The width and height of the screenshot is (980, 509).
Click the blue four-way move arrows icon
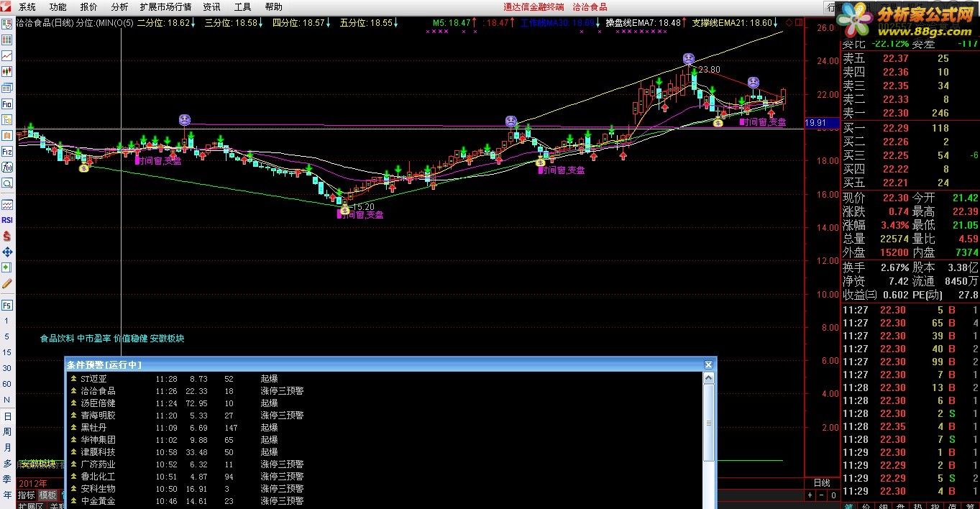point(7,252)
